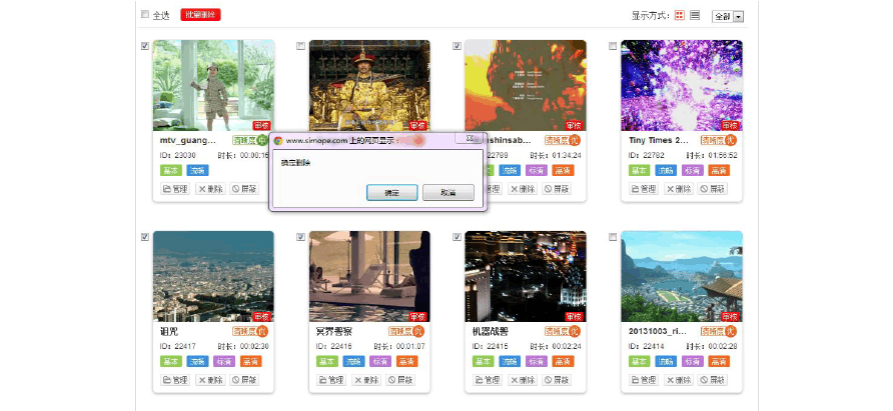Click 取消 in the delete confirmation dialog
Image resolution: width=893 pixels, height=411 pixels.
tap(448, 192)
